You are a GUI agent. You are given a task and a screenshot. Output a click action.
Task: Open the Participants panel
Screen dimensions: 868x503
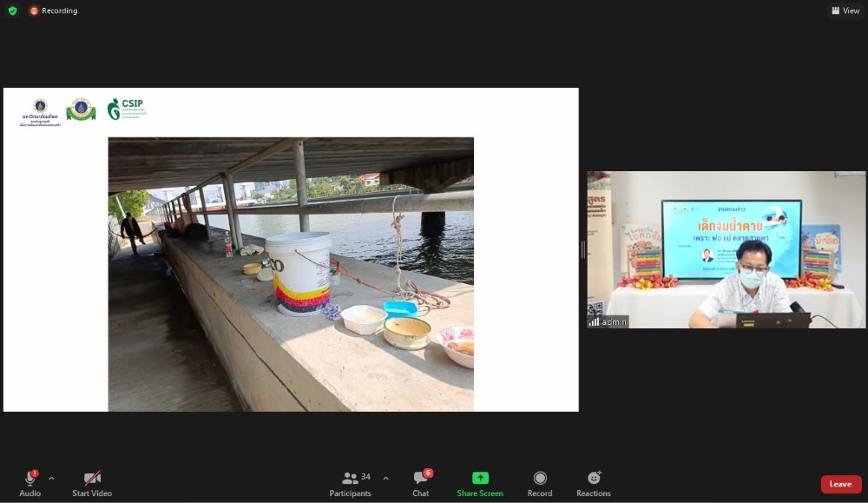pyautogui.click(x=351, y=483)
